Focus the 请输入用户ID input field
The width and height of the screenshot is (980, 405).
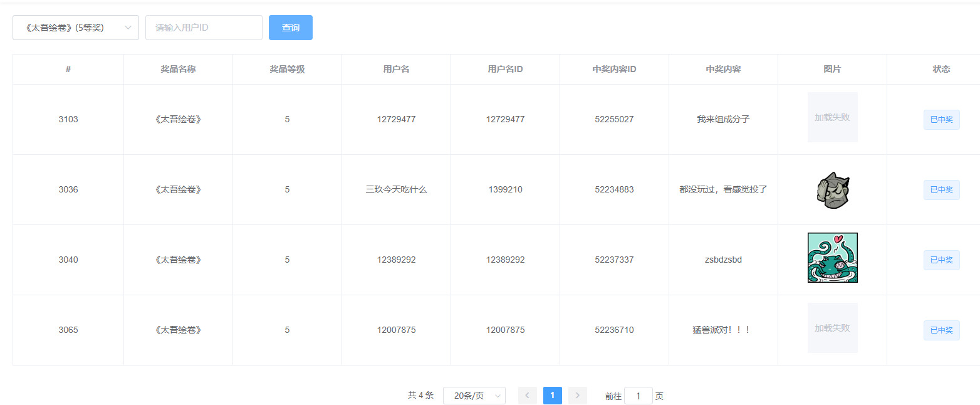click(x=204, y=28)
